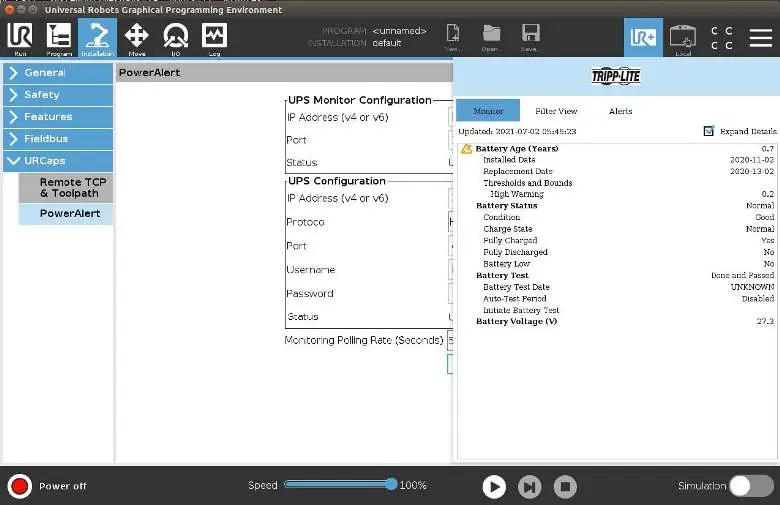Expand the Safety section

pyautogui.click(x=58, y=95)
